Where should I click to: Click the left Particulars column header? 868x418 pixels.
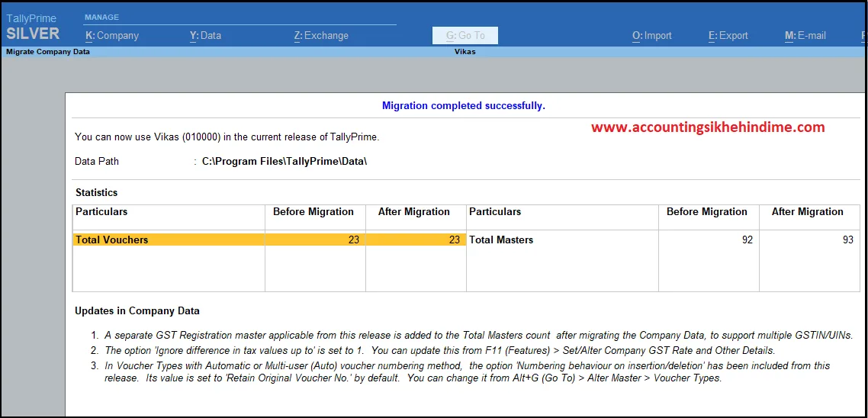click(101, 211)
